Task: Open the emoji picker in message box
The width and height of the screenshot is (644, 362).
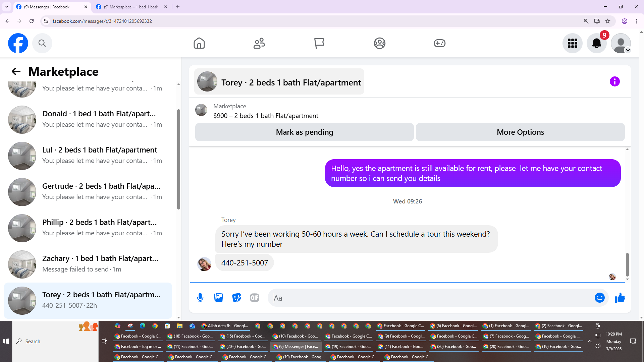Action: coord(599,298)
